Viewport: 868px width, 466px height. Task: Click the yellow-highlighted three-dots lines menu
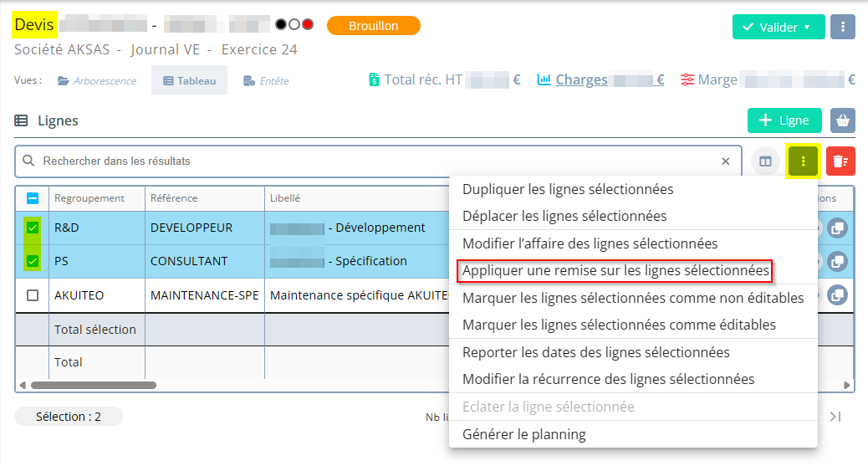click(x=803, y=161)
